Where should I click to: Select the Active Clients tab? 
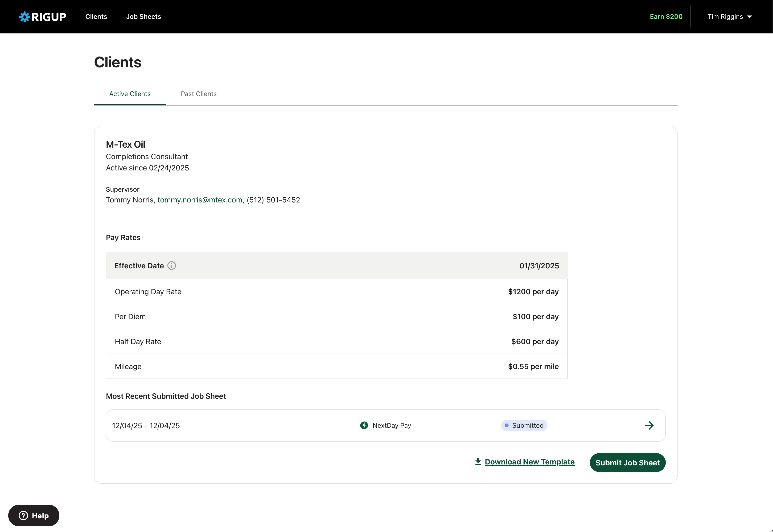click(130, 94)
